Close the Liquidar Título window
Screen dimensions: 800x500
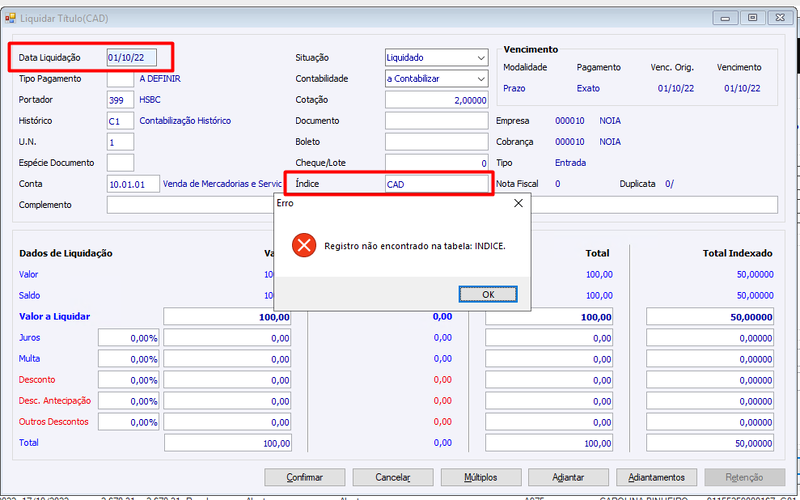(x=780, y=18)
